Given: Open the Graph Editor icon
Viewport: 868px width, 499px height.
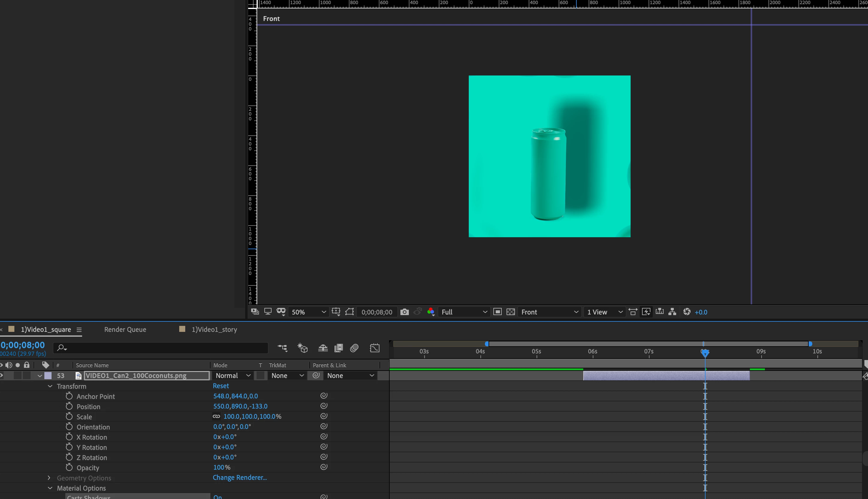Looking at the screenshot, I should (x=374, y=348).
